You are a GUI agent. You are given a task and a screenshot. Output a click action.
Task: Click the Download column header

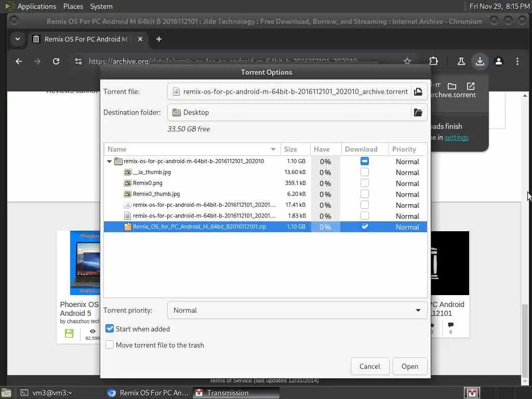point(365,149)
